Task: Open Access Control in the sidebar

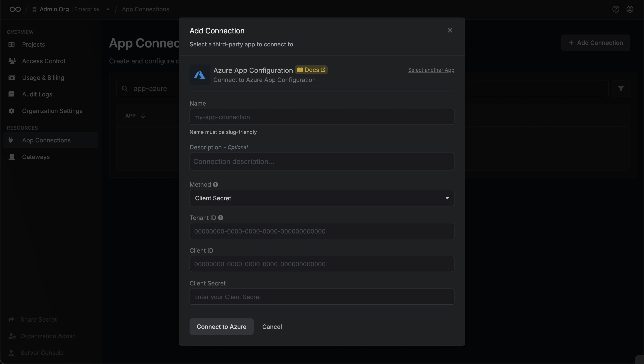Action: pos(51,61)
